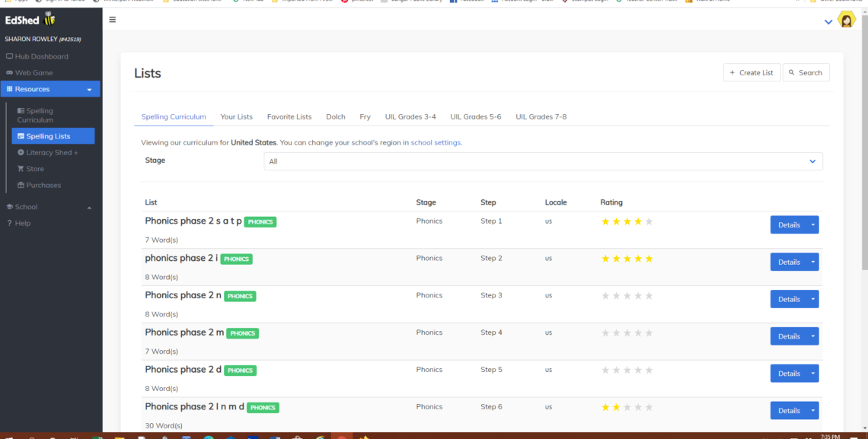This screenshot has width=868, height=439.
Task: Expand the School sidebar section
Action: (x=49, y=207)
